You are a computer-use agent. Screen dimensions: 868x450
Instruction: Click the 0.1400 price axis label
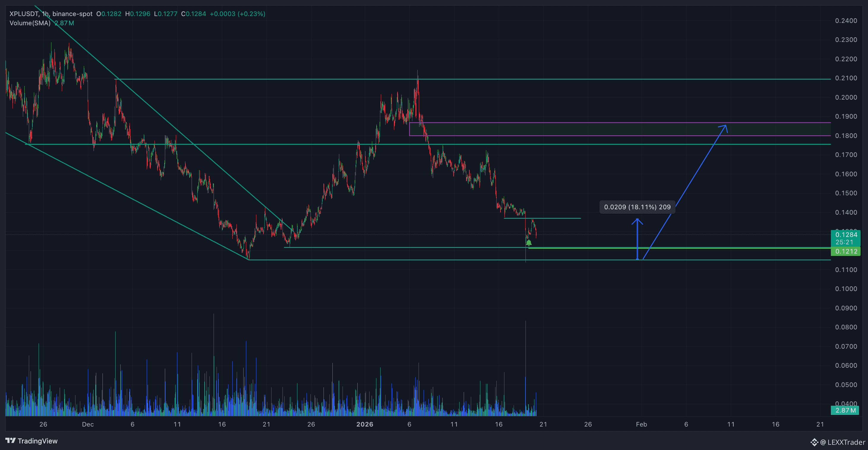(846, 212)
